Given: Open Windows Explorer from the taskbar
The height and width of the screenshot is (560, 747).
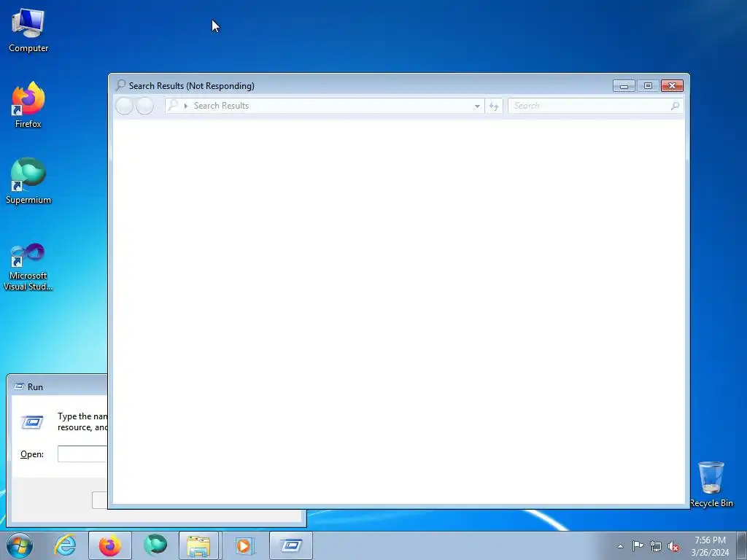Looking at the screenshot, I should [x=198, y=545].
